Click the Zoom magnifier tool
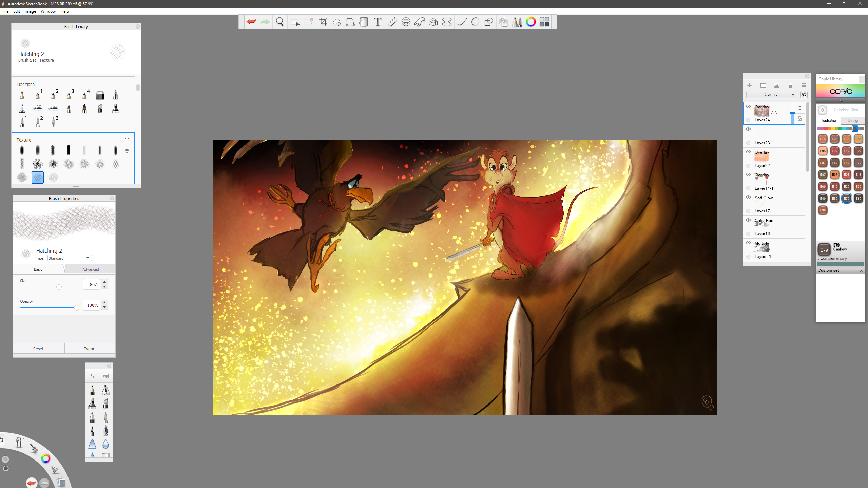This screenshot has width=868, height=488. pos(279,22)
